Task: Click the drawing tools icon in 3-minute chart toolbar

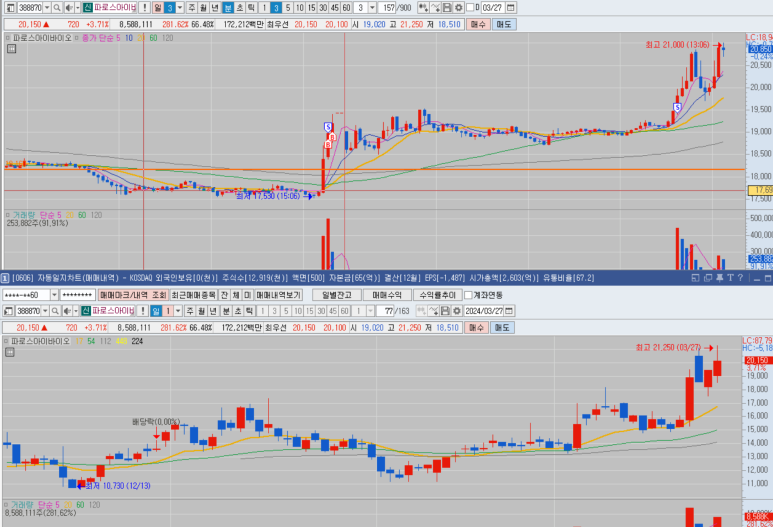Action: click(435, 8)
